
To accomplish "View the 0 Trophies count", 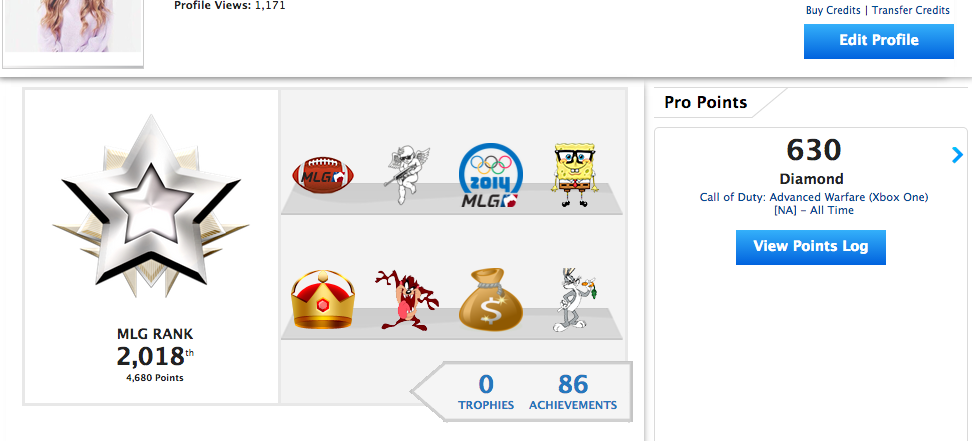I will [x=486, y=392].
